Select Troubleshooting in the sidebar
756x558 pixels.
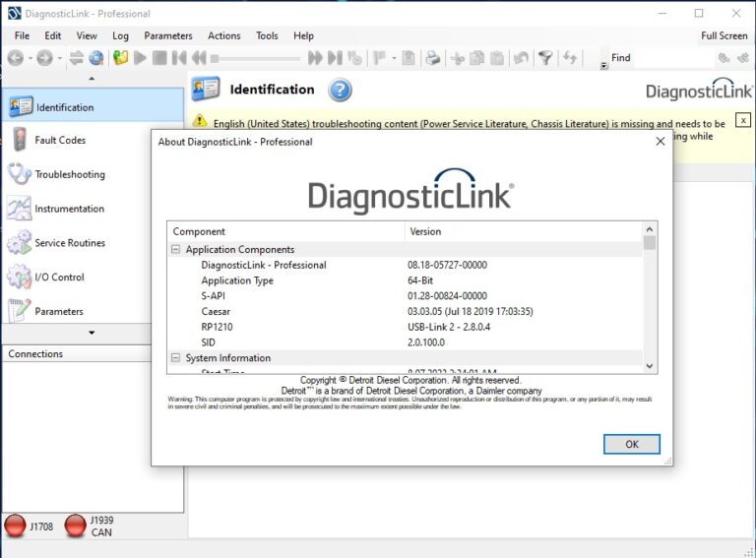pyautogui.click(x=77, y=174)
